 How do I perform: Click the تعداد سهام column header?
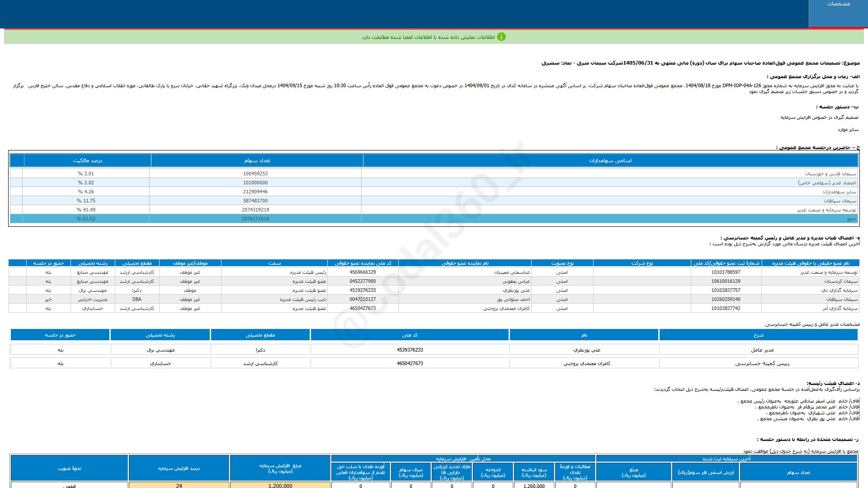click(x=257, y=160)
